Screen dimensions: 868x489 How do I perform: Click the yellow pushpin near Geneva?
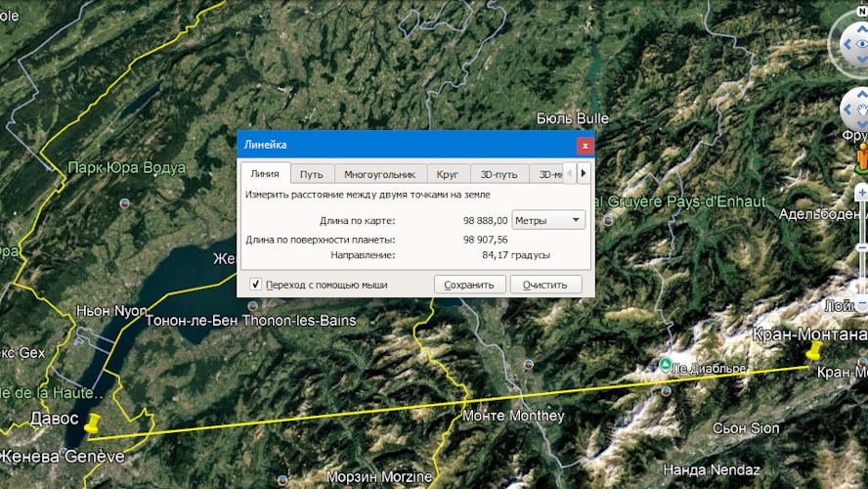94,423
